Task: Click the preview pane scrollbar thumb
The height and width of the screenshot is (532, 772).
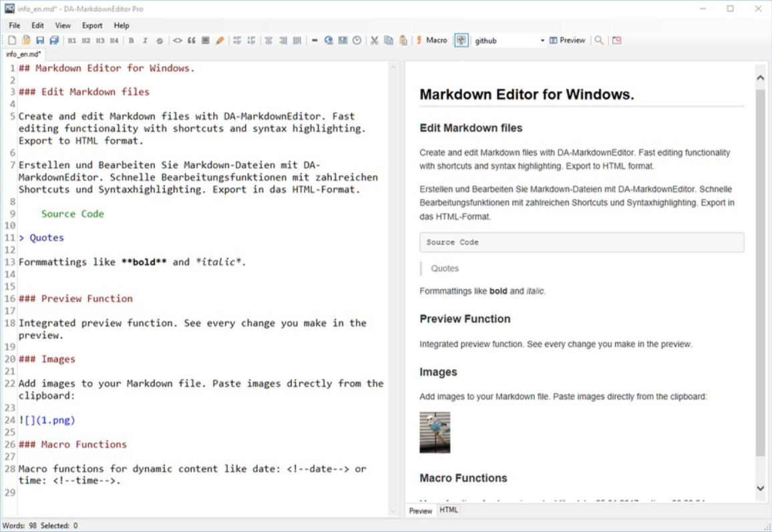Action: click(x=760, y=273)
